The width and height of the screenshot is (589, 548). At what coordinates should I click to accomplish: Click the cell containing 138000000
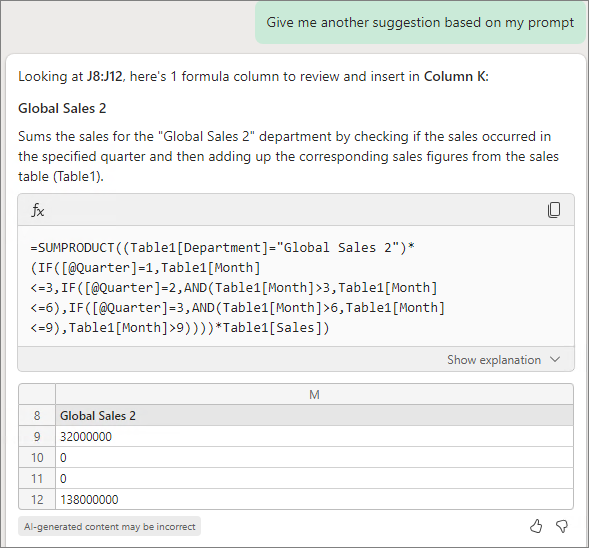coord(314,500)
